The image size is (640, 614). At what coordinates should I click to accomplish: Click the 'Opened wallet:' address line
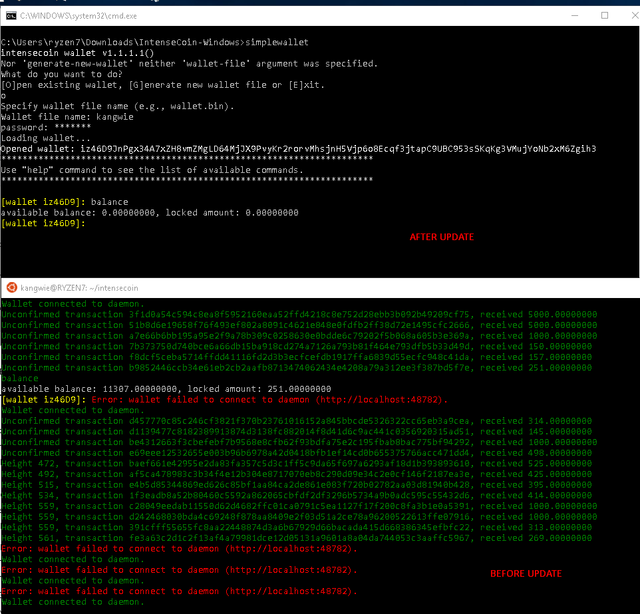298,149
